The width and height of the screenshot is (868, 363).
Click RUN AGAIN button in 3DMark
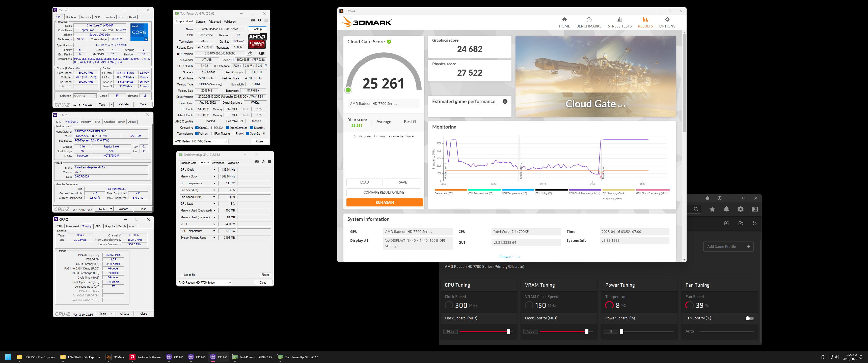[385, 202]
